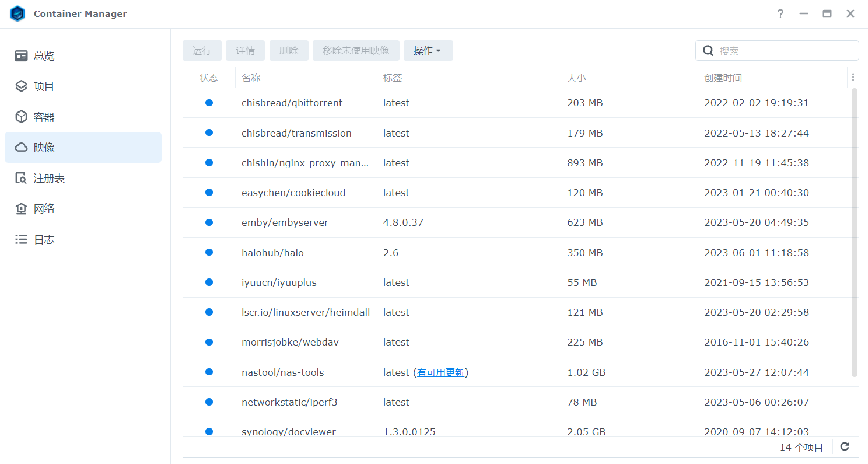This screenshot has width=868, height=464.
Task: Click the 网络 house sidebar icon
Action: [21, 208]
